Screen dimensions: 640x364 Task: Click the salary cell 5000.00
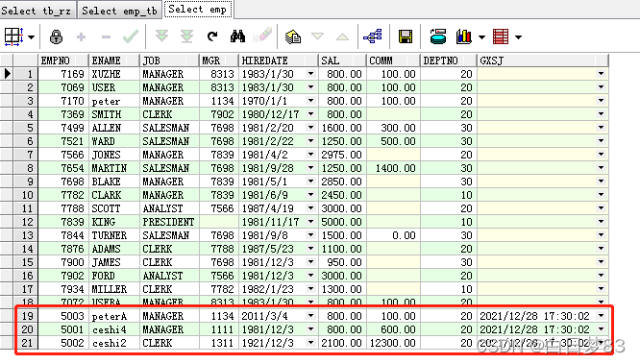tap(342, 222)
